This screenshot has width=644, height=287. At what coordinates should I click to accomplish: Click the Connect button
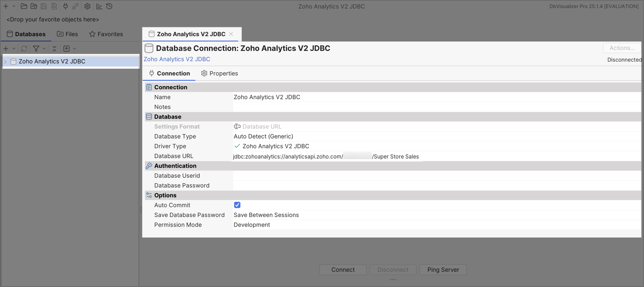[342, 270]
